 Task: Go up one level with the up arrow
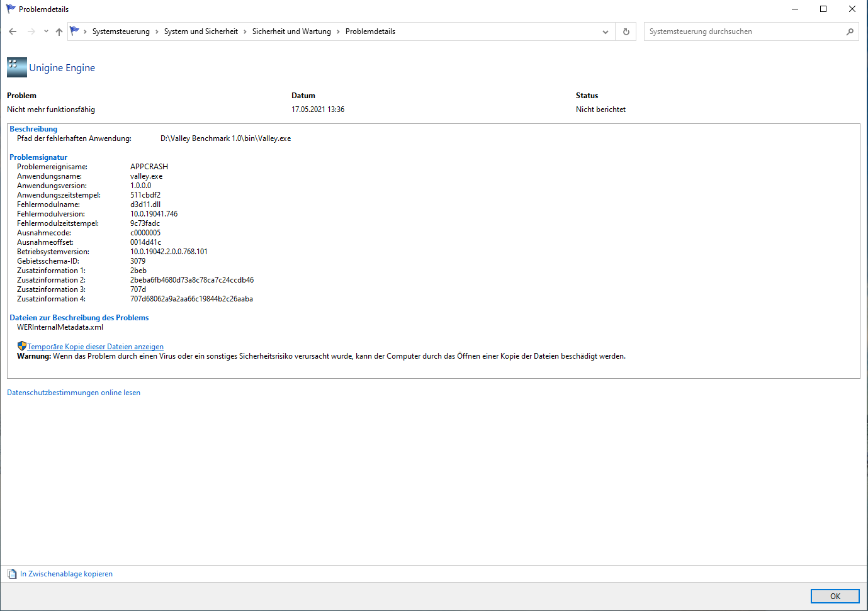coord(59,31)
